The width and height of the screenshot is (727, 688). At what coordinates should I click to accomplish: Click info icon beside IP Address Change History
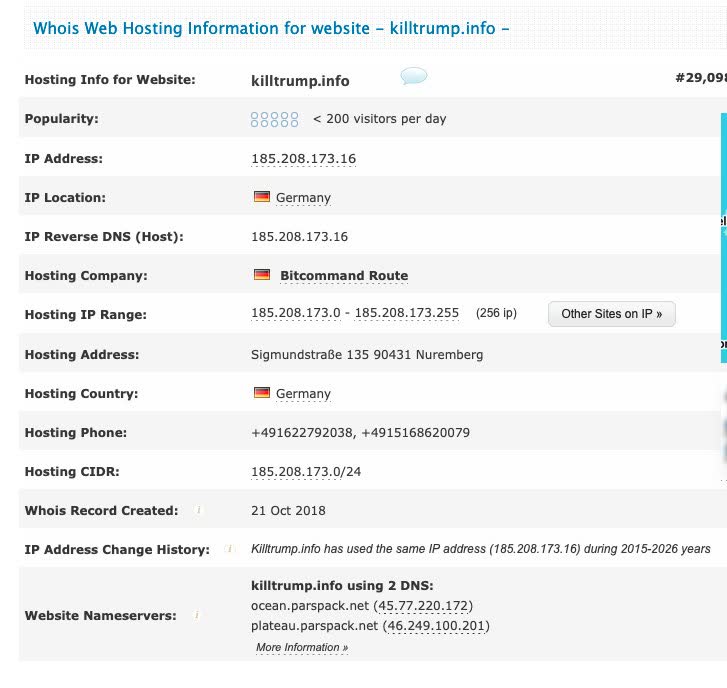point(230,549)
